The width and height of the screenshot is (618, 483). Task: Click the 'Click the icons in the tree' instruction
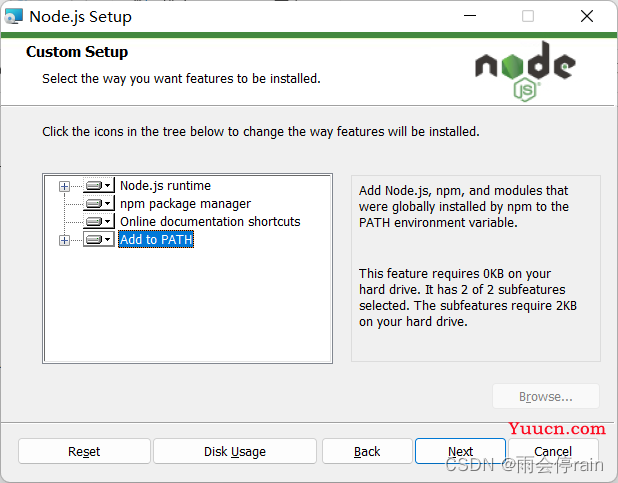(x=261, y=131)
